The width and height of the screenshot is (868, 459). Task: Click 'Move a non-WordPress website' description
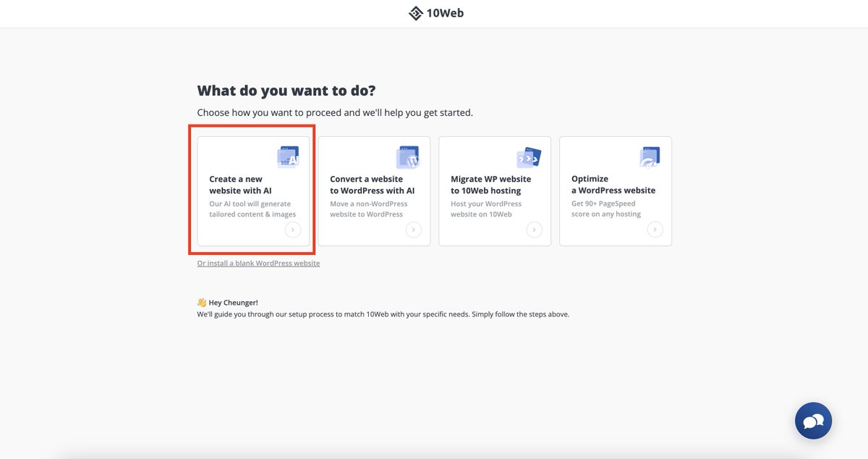click(369, 209)
